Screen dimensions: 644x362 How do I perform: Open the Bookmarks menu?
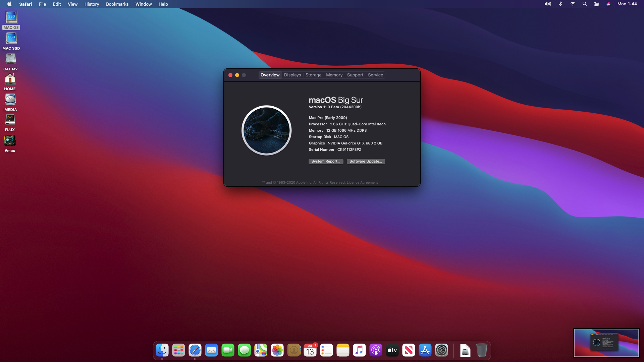pos(117,4)
